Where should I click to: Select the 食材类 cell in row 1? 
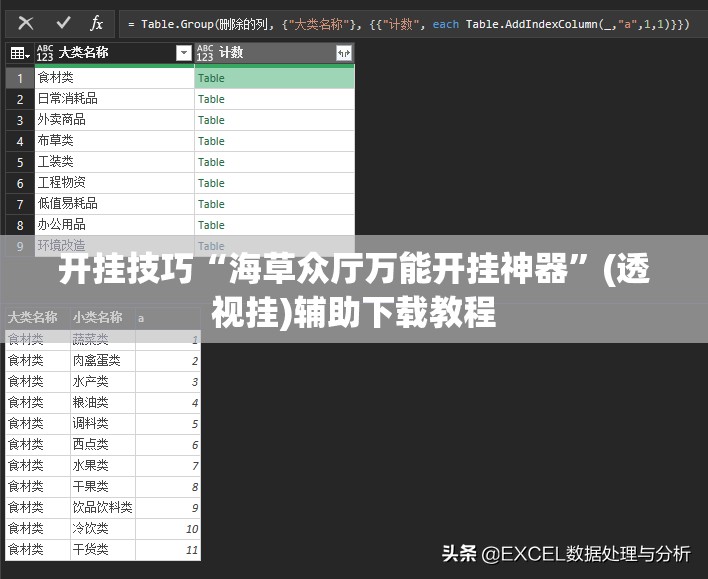[114, 78]
